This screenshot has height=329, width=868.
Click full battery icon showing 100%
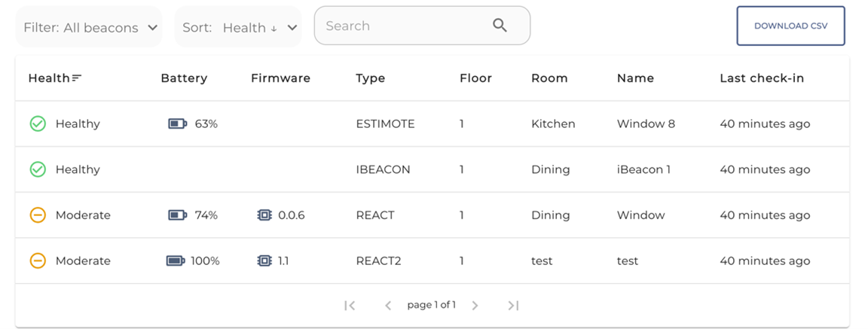point(176,260)
